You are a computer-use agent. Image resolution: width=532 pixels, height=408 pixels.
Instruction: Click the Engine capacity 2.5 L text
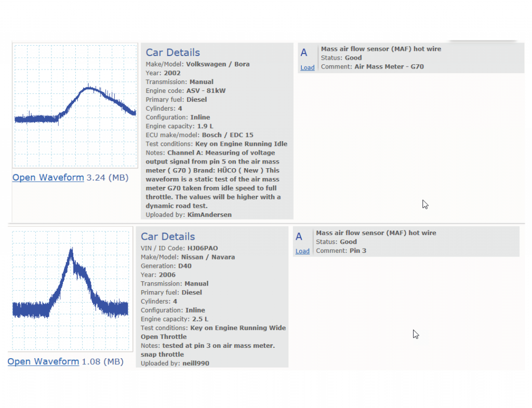click(175, 319)
